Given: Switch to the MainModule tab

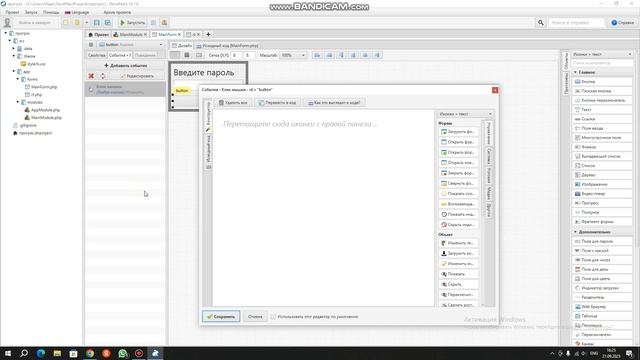Looking at the screenshot, I should (x=130, y=35).
